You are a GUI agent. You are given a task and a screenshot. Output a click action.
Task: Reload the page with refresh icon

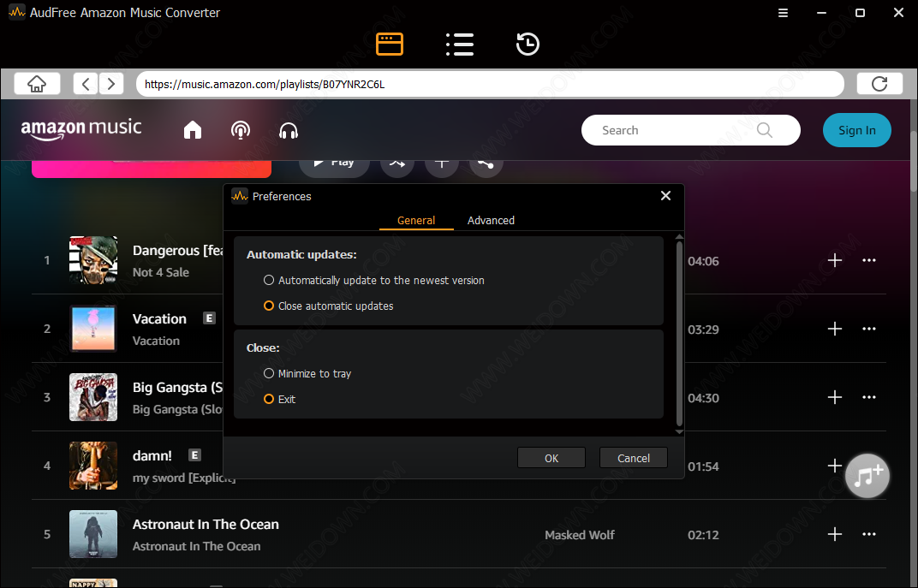click(x=879, y=84)
